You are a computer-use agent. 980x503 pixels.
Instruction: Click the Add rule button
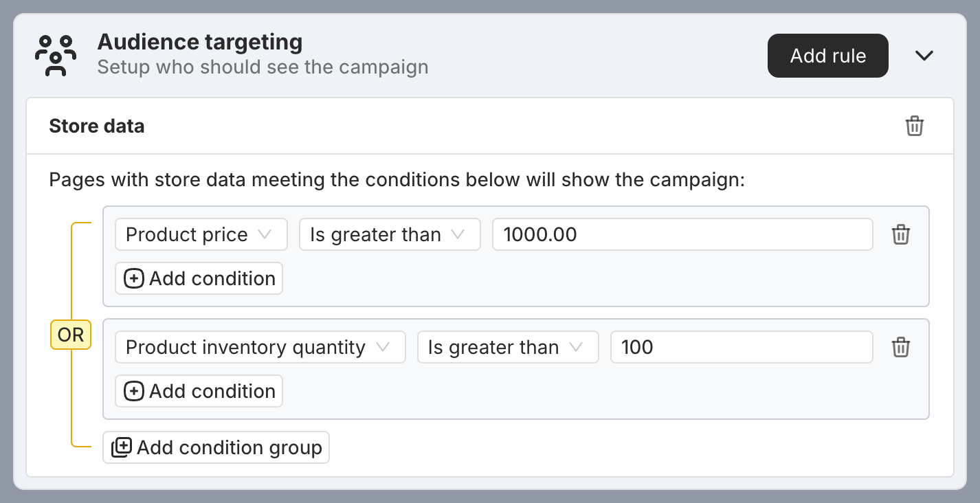[828, 56]
